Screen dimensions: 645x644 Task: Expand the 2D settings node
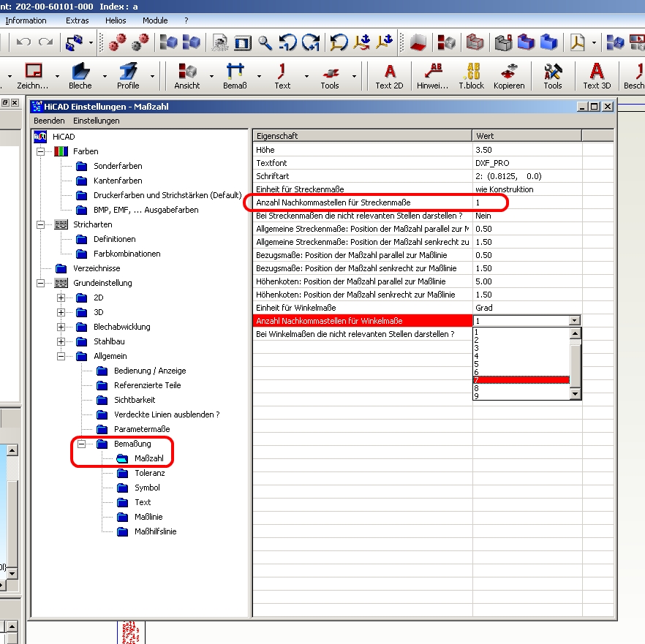(61, 298)
